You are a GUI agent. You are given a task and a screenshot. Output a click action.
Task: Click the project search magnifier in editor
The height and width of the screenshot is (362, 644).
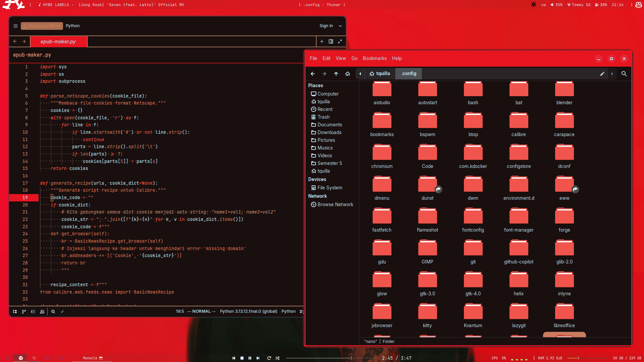coord(53,311)
